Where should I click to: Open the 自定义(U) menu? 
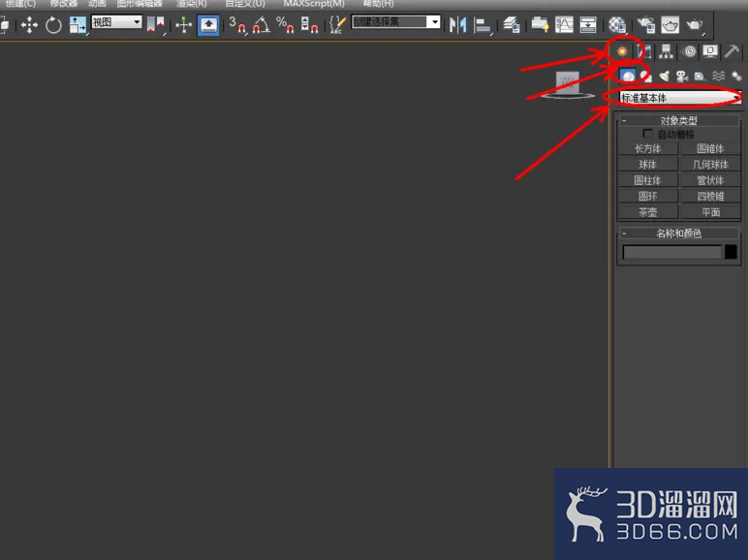[245, 3]
